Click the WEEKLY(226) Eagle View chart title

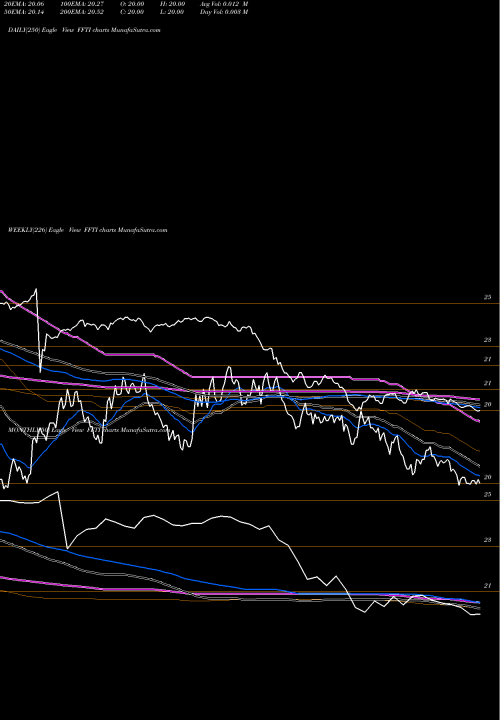pos(88,230)
